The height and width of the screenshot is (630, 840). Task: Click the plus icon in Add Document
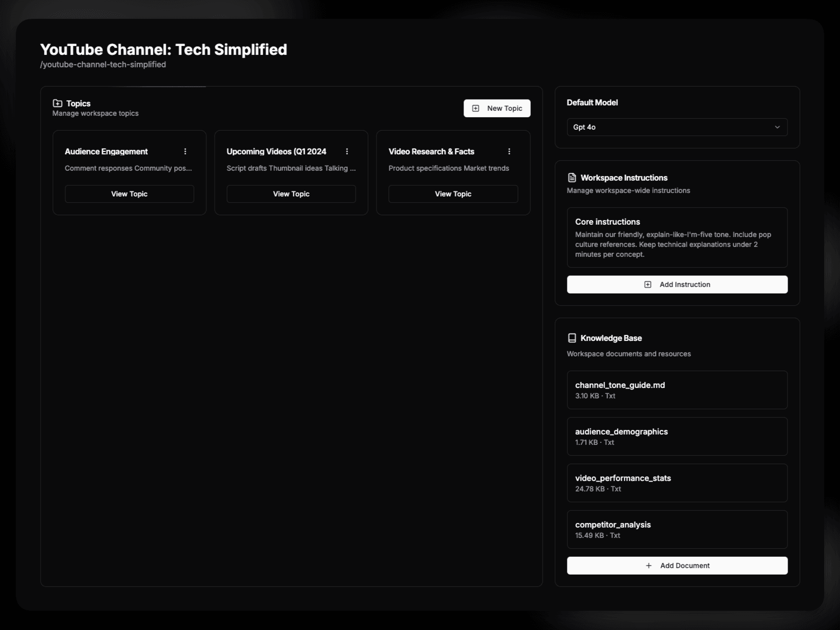tap(649, 566)
